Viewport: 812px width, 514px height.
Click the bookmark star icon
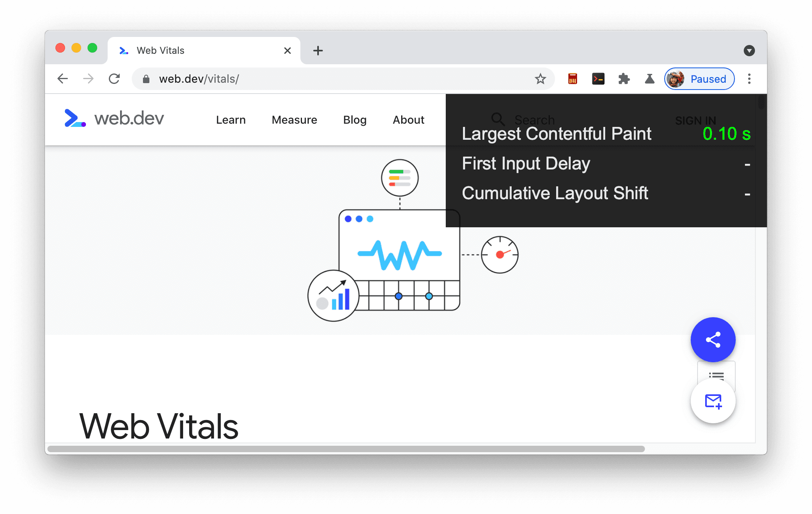[x=540, y=79]
